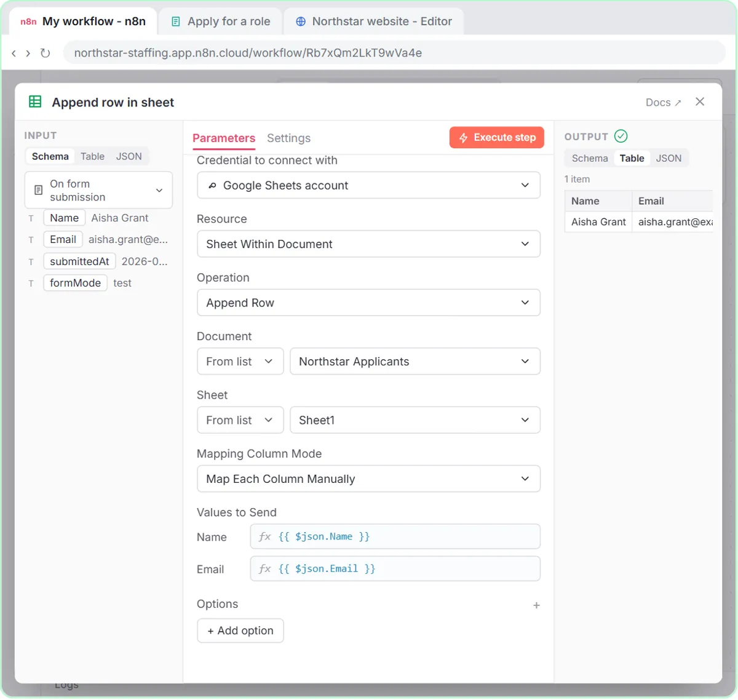Click the Email column header in output
This screenshot has height=700, width=738.
coord(673,201)
